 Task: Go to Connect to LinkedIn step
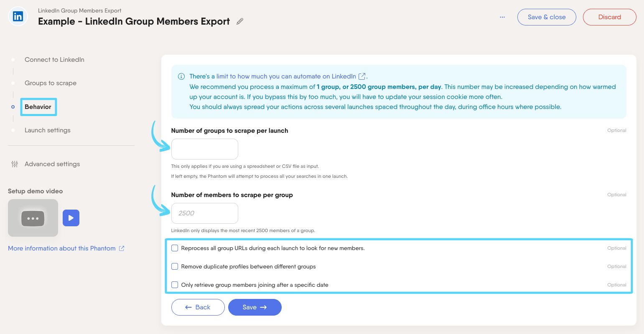click(54, 60)
